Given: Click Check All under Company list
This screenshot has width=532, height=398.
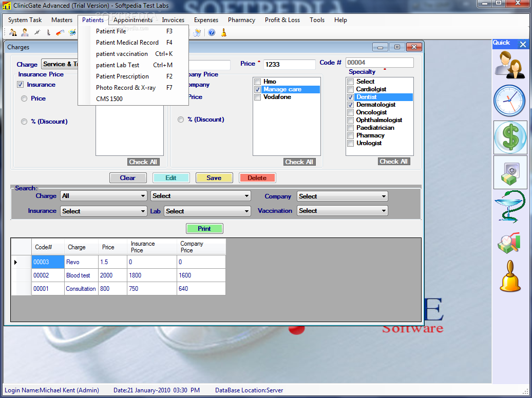Looking at the screenshot, I should (299, 162).
